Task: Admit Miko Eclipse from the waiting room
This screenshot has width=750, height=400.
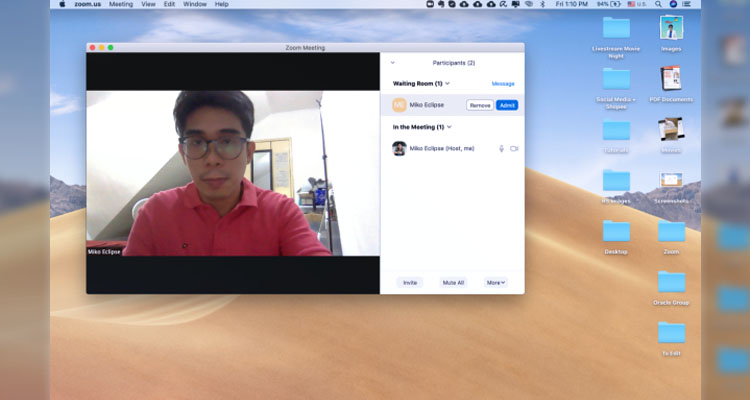Action: (507, 105)
